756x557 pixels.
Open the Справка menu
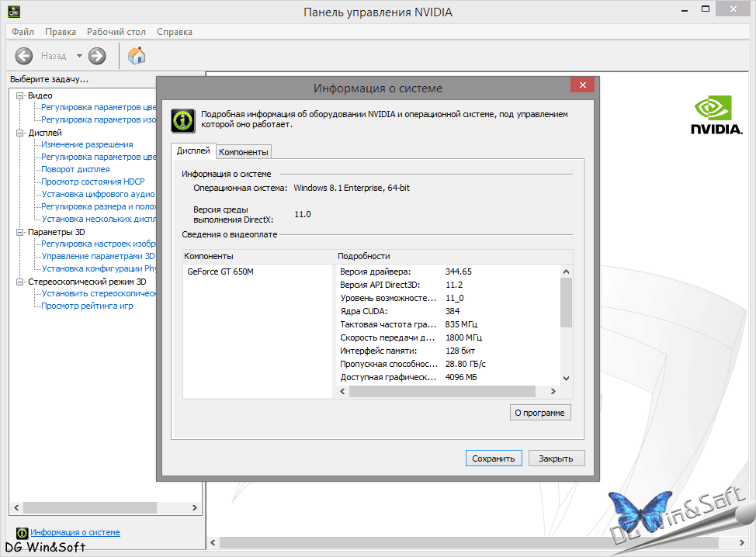pos(175,32)
